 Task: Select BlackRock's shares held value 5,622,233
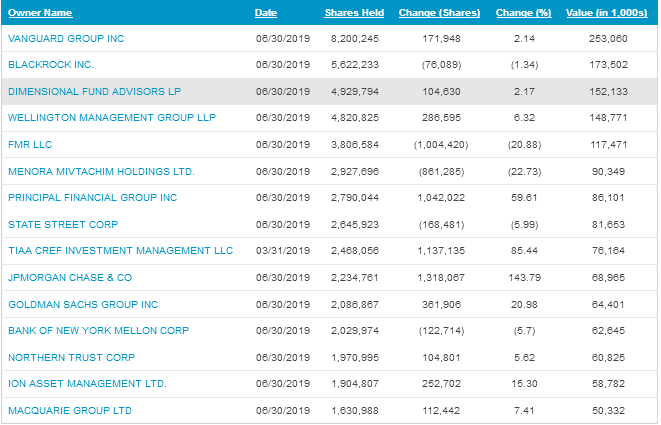click(355, 65)
